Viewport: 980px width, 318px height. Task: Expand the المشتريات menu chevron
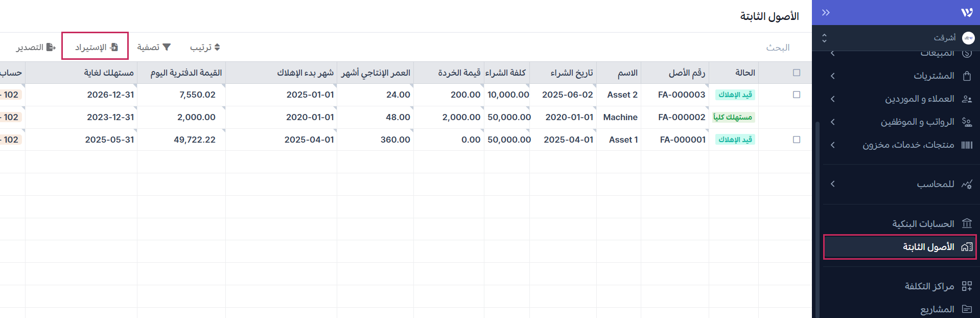(833, 76)
